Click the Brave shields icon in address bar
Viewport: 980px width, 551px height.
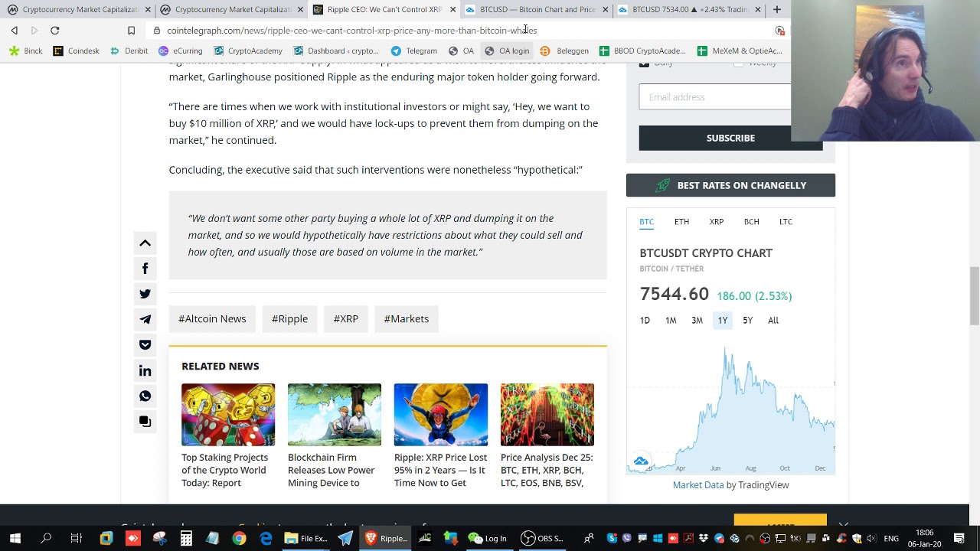point(779,31)
